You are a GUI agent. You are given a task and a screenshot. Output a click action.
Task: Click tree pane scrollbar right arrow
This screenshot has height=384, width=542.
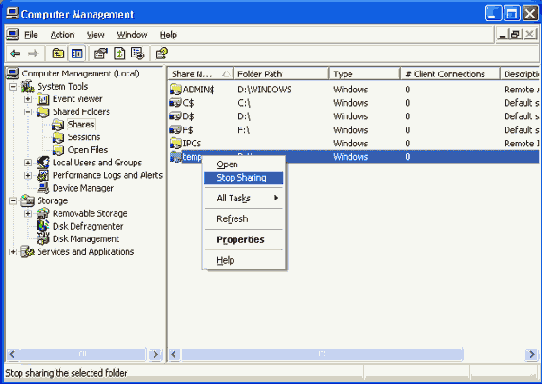pos(156,354)
